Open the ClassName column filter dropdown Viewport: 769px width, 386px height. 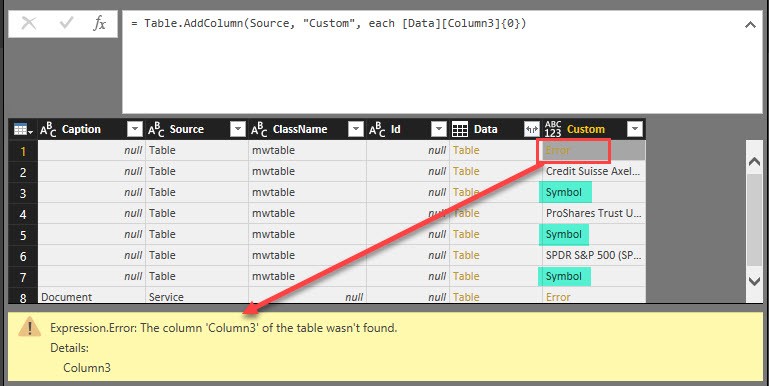(x=356, y=129)
